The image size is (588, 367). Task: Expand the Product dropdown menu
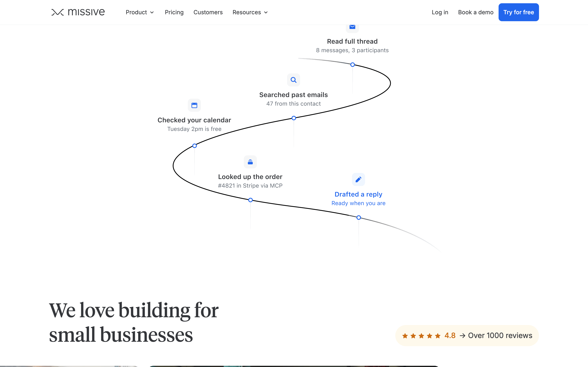point(140,12)
